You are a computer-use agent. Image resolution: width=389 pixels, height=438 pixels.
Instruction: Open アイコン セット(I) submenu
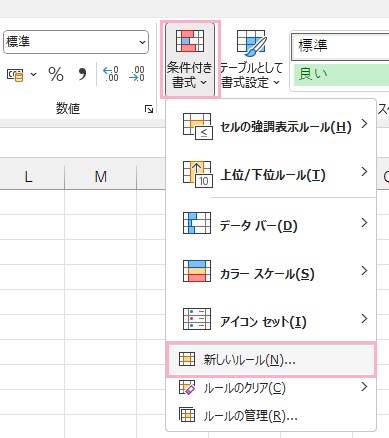(271, 319)
